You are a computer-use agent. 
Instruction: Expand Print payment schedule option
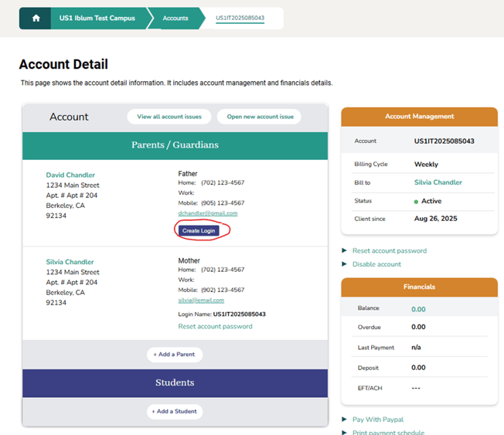pos(388,432)
